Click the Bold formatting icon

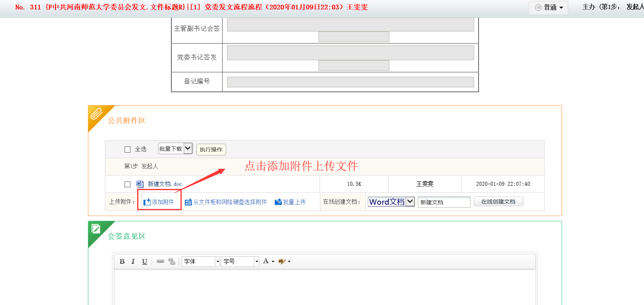(122, 261)
